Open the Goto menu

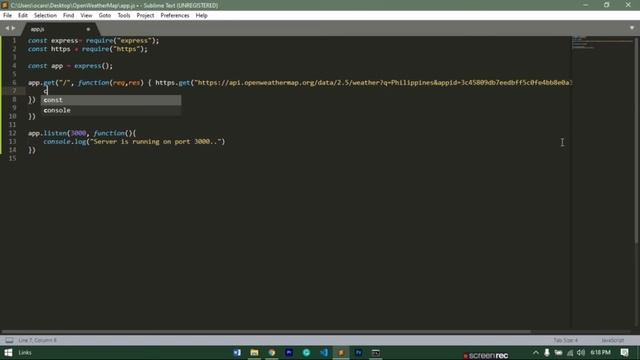click(x=105, y=16)
